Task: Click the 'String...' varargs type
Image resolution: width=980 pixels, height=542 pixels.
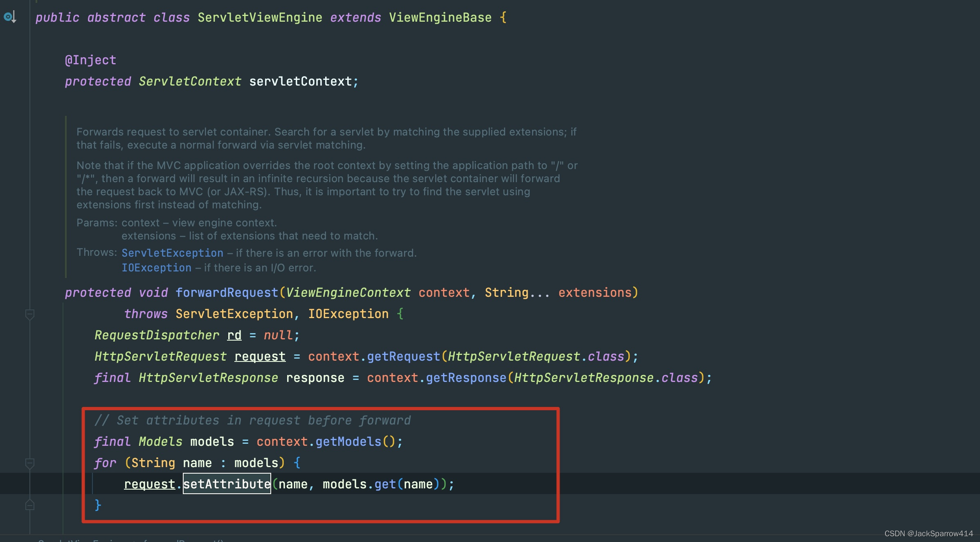Action: 517,293
